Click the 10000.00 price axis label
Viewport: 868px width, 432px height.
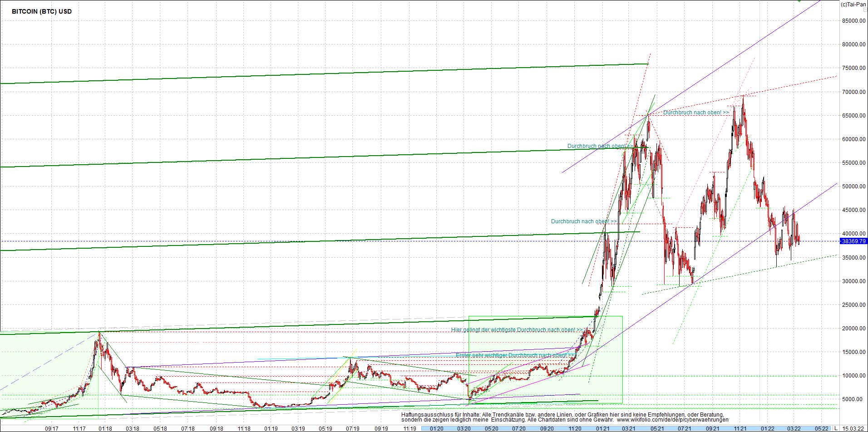tap(854, 376)
